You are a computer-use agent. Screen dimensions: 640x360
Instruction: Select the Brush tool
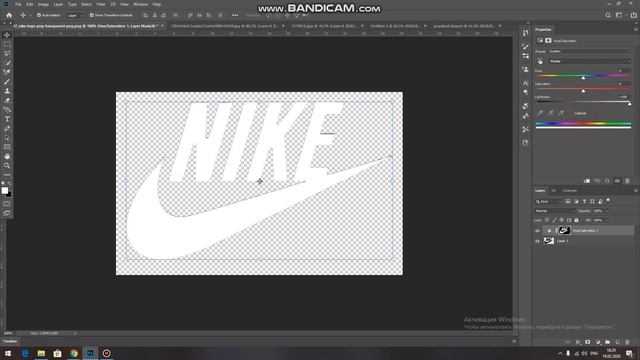(7, 82)
